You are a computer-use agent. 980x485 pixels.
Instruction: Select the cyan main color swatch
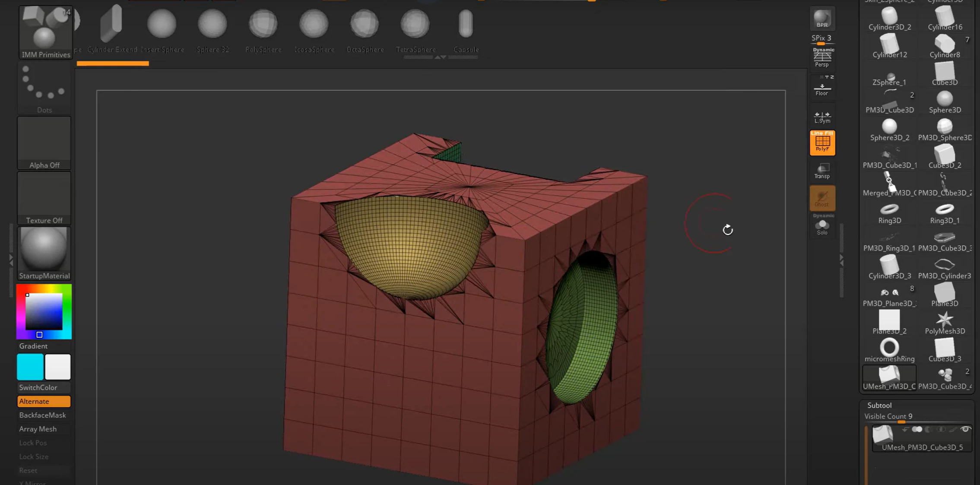pos(30,367)
